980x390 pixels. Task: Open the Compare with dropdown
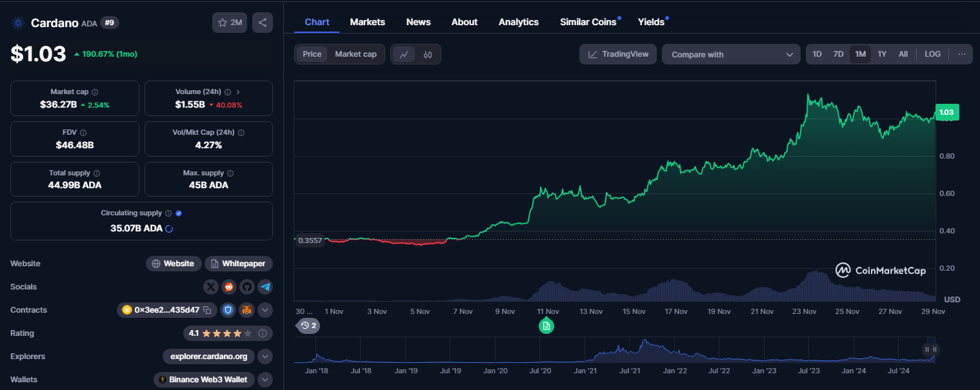tap(731, 55)
